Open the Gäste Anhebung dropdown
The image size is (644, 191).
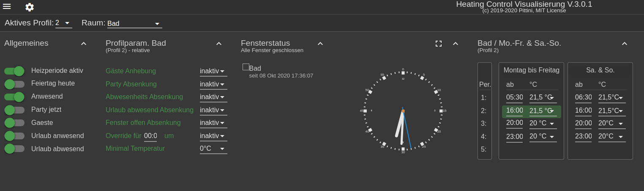[213, 71]
